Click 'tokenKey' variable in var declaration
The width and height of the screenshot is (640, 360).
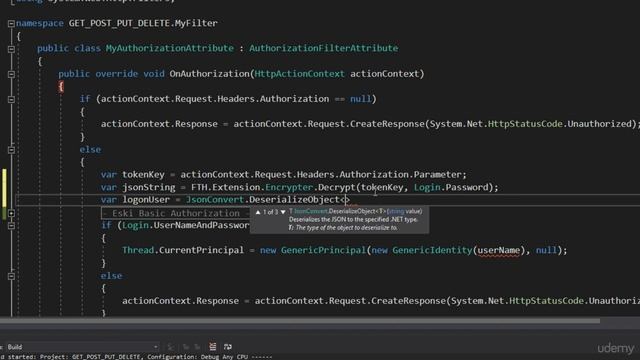point(143,175)
